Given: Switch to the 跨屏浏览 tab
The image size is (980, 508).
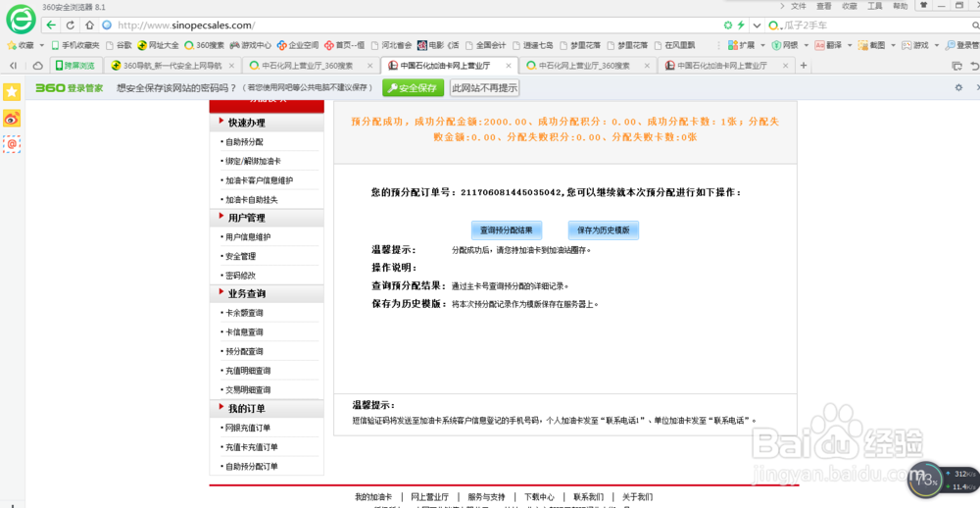Looking at the screenshot, I should point(75,65).
